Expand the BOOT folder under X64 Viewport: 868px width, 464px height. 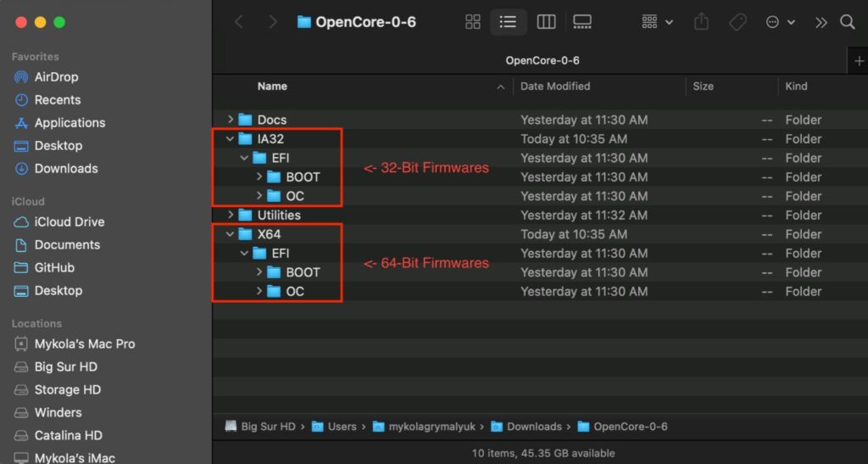pos(259,271)
